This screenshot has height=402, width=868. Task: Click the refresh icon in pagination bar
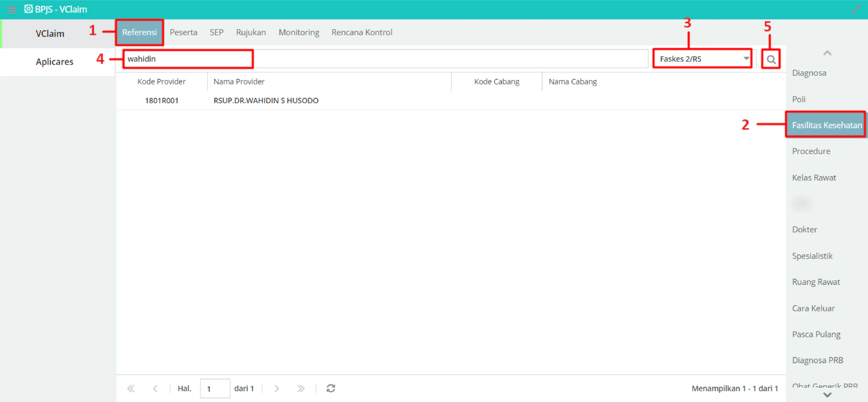[x=331, y=388]
